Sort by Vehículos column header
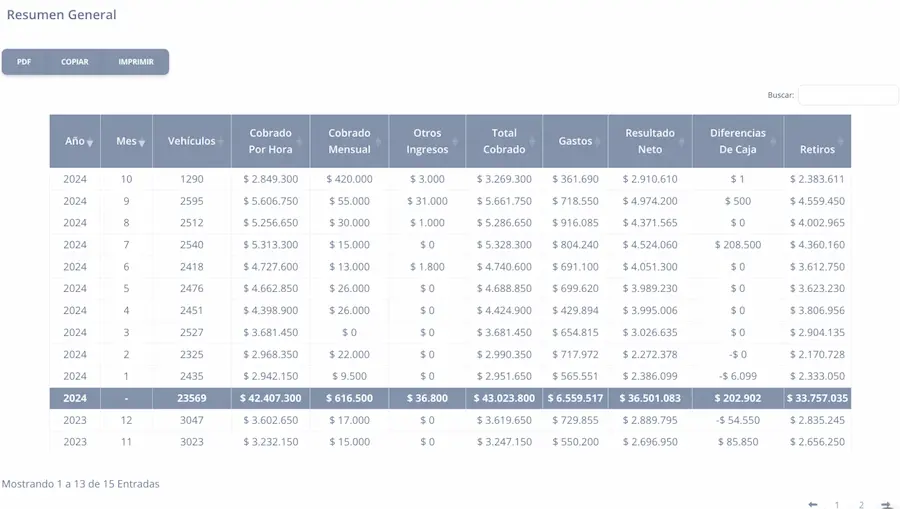The image size is (900, 509). click(x=191, y=141)
